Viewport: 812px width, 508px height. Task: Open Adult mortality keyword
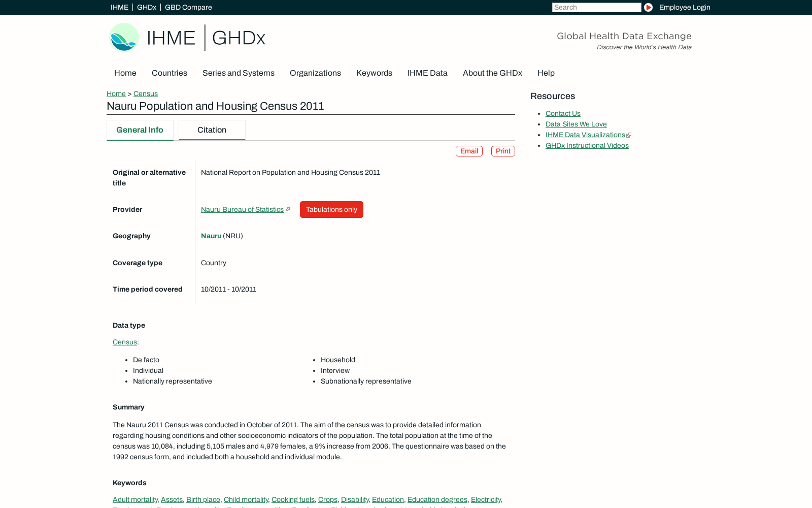[x=135, y=499]
